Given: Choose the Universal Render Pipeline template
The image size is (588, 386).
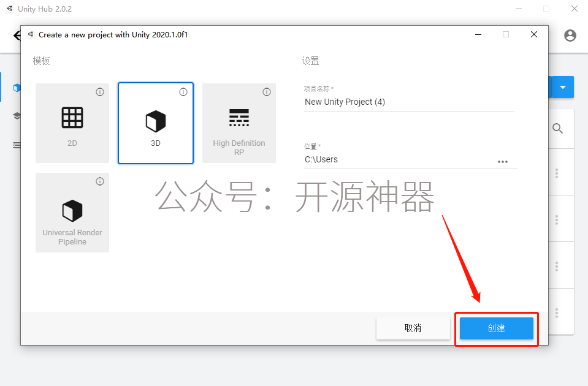Looking at the screenshot, I should point(72,213).
